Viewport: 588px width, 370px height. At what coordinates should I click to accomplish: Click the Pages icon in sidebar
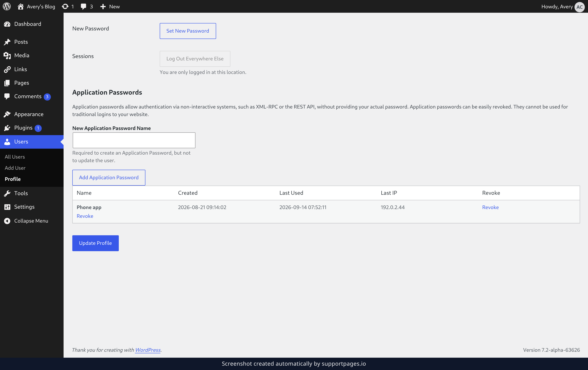coord(7,83)
